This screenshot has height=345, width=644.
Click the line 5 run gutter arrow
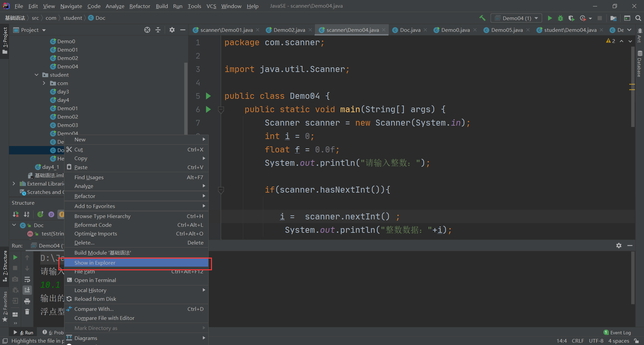pos(208,96)
